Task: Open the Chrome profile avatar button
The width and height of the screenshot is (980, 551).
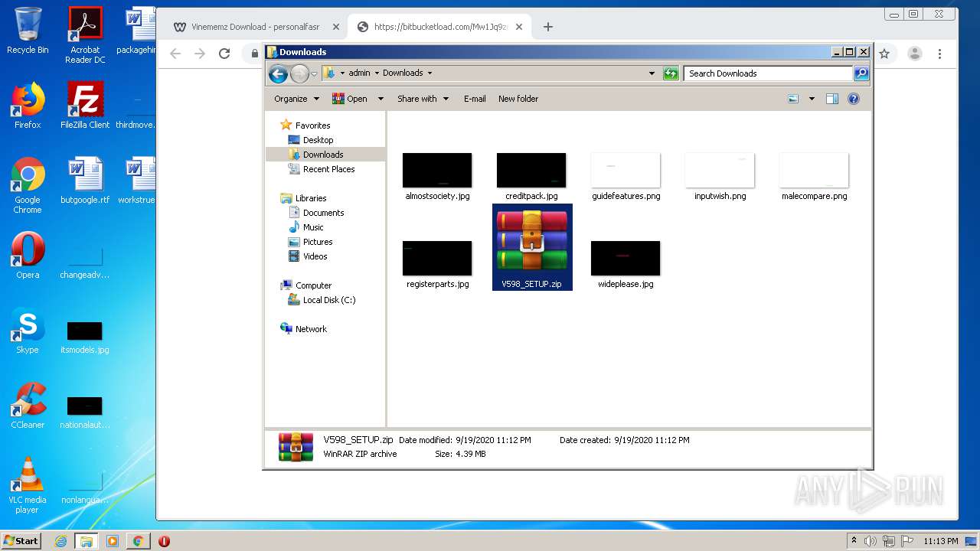Action: point(914,54)
